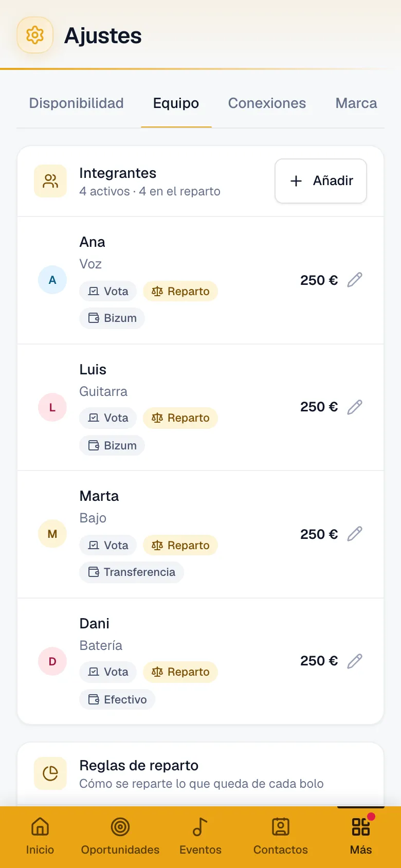Click Dani's Efectivo payment chip
This screenshot has width=401, height=868.
[x=117, y=699]
